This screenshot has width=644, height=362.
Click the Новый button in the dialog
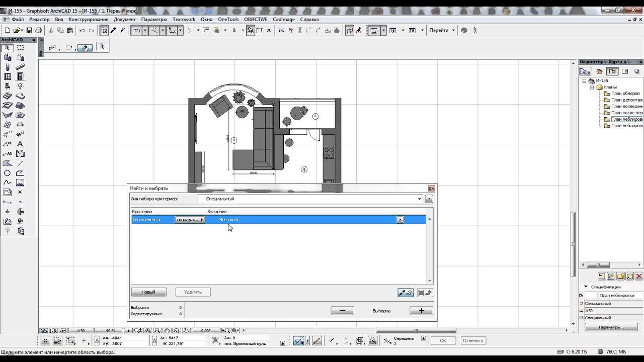(148, 292)
